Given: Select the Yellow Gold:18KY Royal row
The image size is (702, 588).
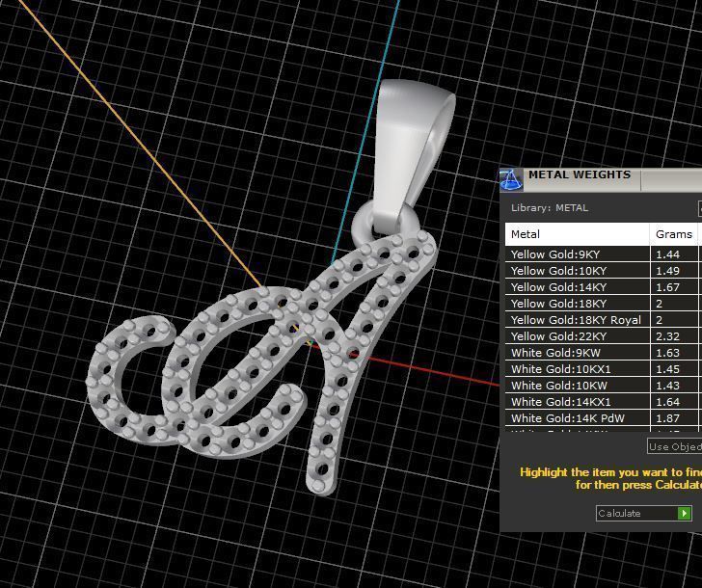Looking at the screenshot, I should click(602, 320).
